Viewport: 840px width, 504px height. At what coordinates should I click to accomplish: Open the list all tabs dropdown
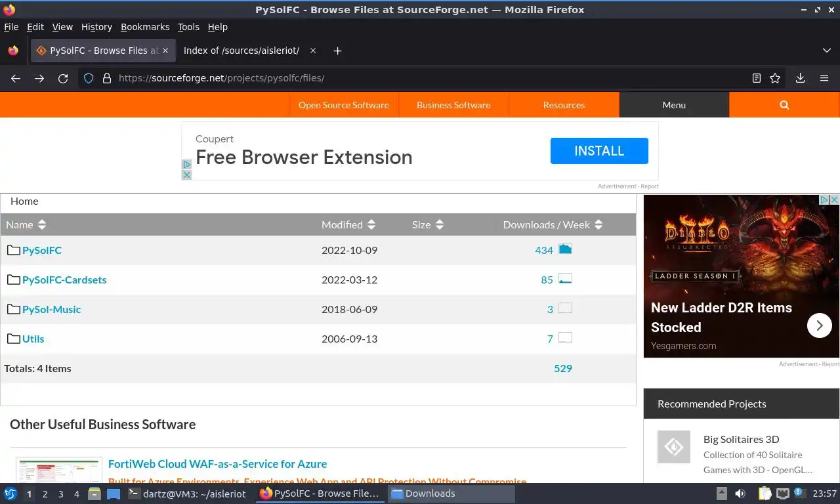click(x=826, y=51)
